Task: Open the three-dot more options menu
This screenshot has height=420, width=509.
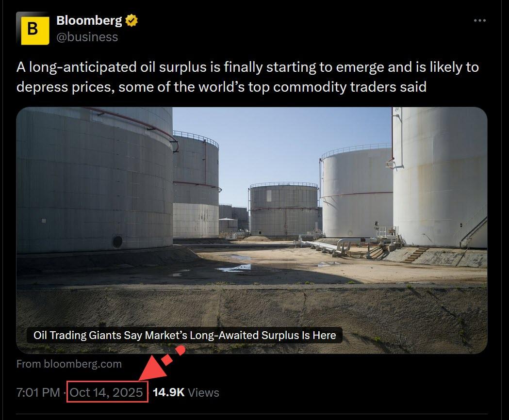Action: tap(479, 20)
